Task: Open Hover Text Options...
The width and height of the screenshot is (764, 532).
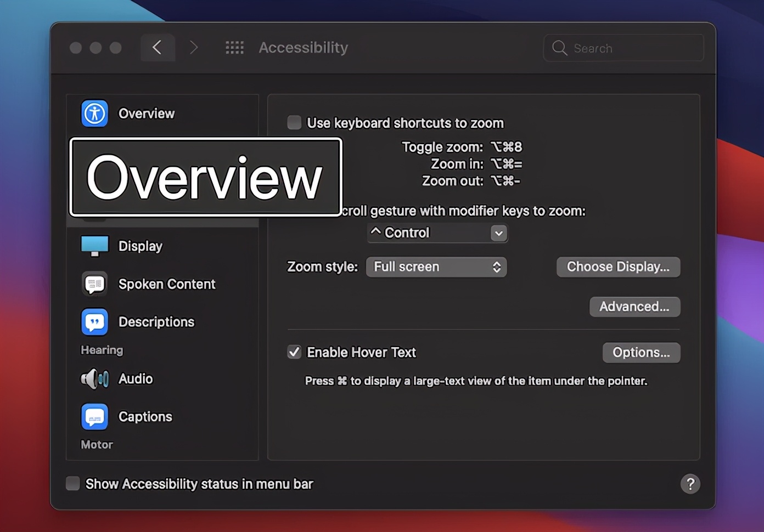Action: click(642, 353)
